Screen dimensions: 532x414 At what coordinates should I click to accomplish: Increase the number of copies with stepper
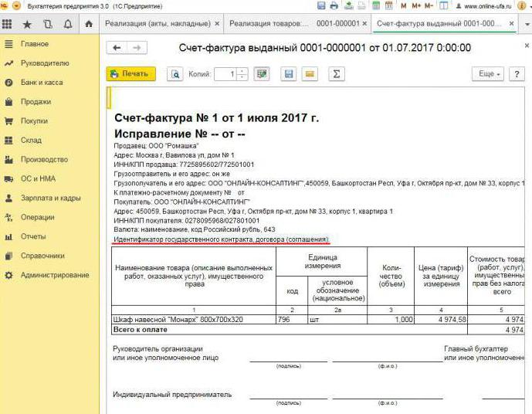(x=242, y=71)
